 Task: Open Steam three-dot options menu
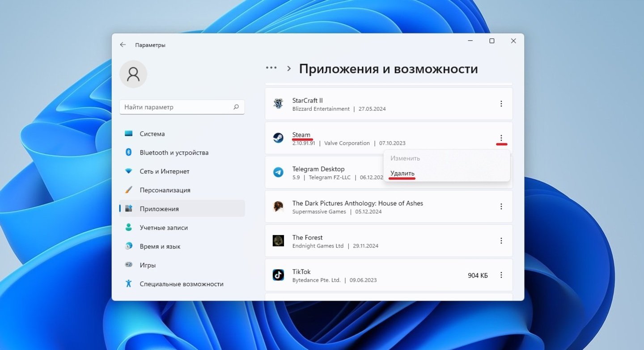tap(501, 138)
